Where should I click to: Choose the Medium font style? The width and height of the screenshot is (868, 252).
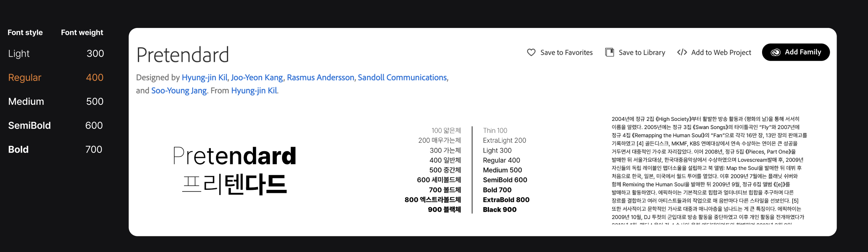26,101
